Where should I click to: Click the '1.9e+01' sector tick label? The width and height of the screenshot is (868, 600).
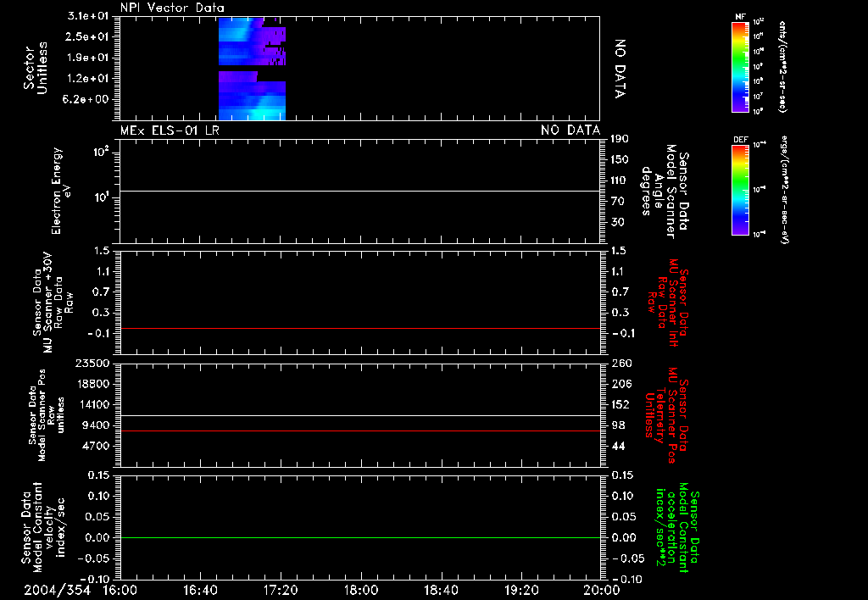[x=88, y=58]
